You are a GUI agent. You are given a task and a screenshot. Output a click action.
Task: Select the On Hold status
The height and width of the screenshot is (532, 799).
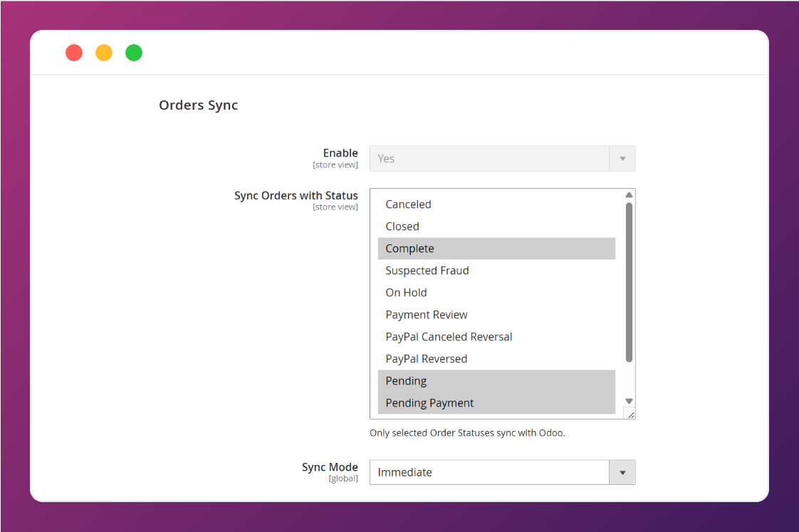pos(497,293)
